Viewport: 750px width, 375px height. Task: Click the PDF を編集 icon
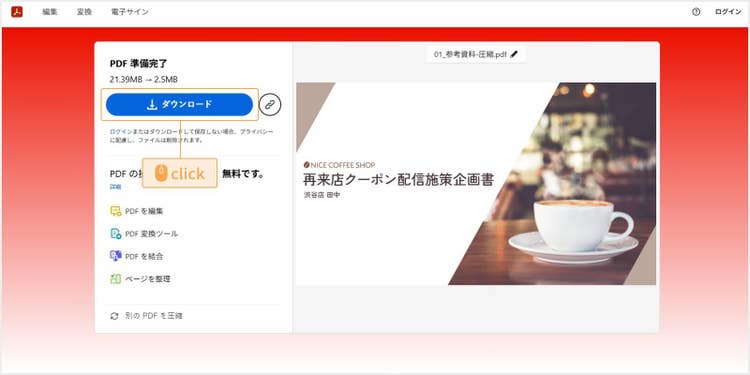pyautogui.click(x=116, y=211)
